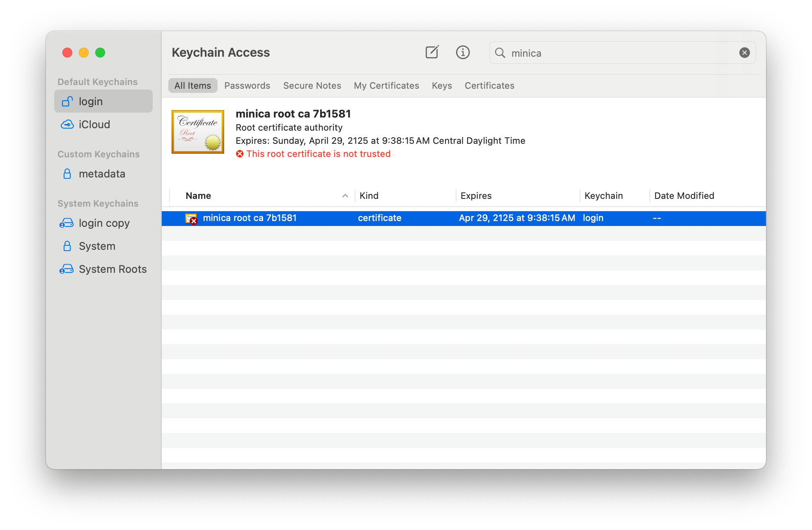Clear the minica search text
This screenshot has width=812, height=530.
[x=744, y=53]
